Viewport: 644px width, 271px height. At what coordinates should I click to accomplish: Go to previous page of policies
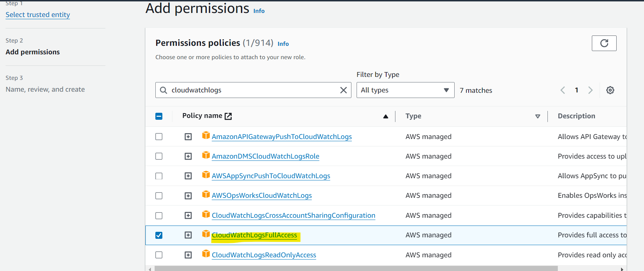(x=563, y=90)
